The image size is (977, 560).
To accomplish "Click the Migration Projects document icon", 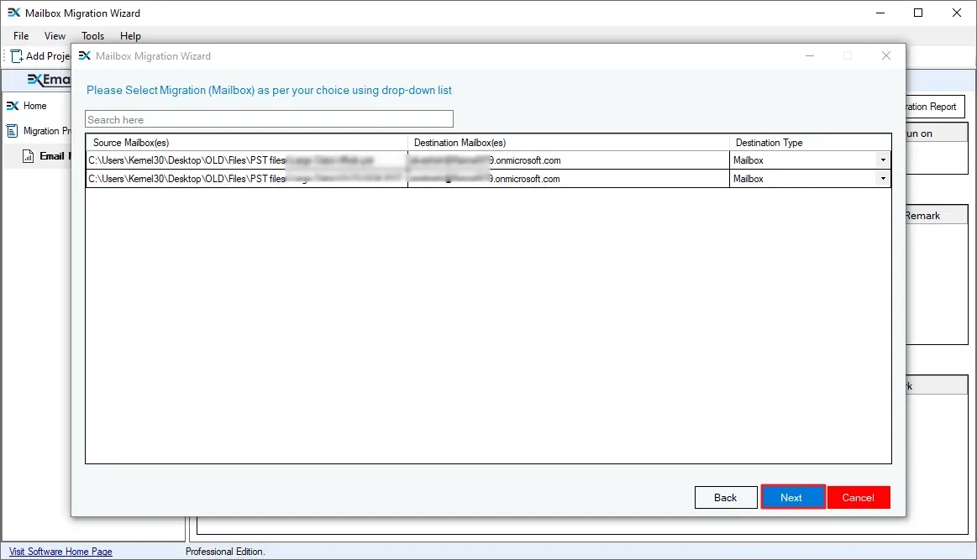I will (x=13, y=131).
